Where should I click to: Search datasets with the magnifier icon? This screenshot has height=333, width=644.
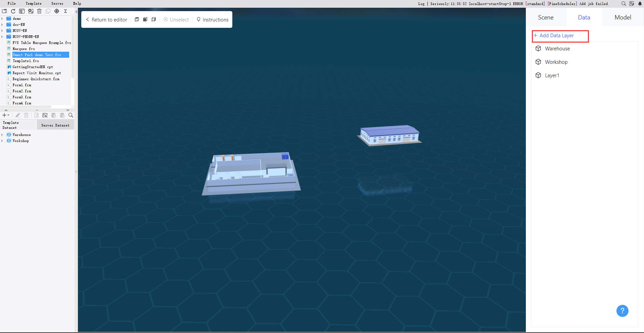71,115
